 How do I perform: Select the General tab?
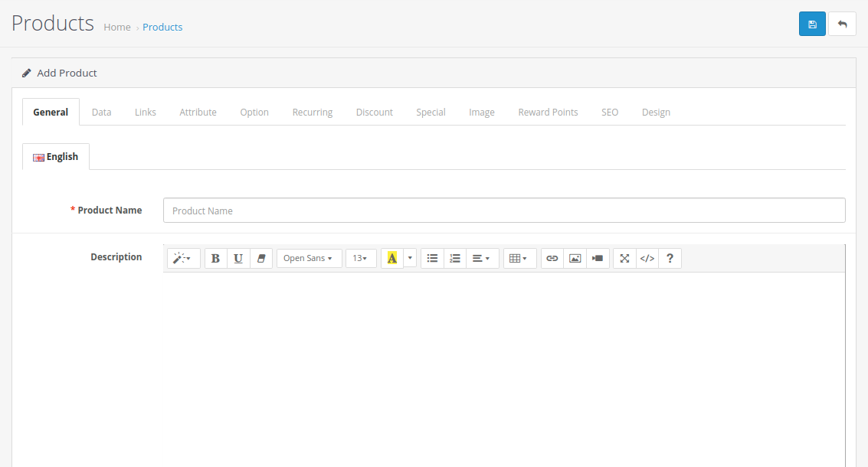(x=51, y=113)
